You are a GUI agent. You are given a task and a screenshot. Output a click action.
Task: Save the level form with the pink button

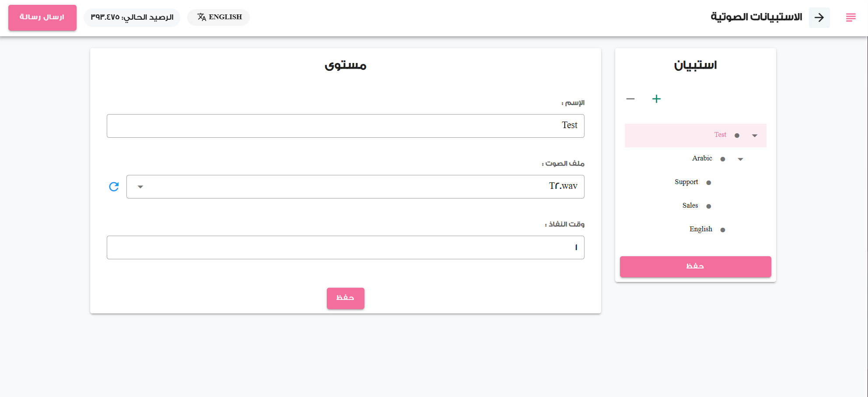pos(345,298)
